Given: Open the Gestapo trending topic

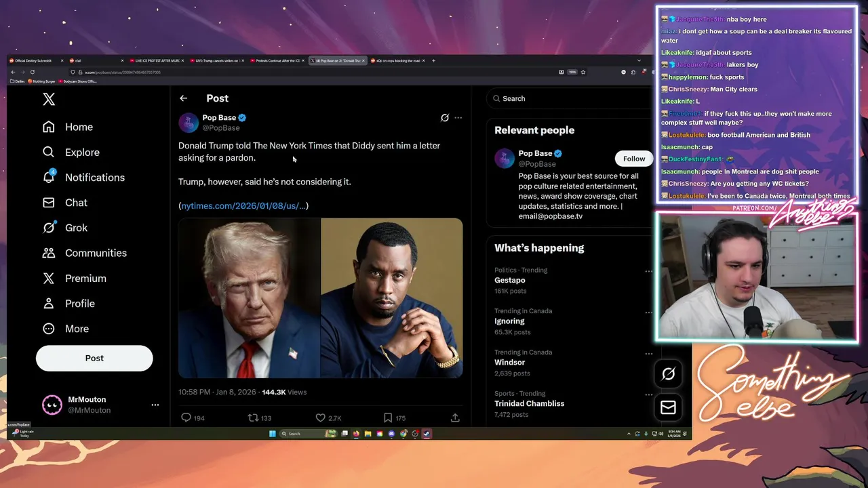Looking at the screenshot, I should click(x=510, y=280).
